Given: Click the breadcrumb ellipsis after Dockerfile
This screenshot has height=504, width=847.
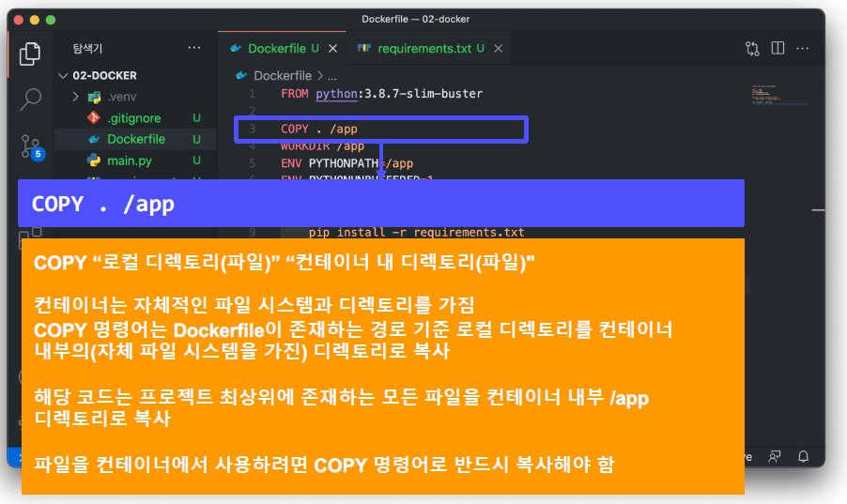Looking at the screenshot, I should pyautogui.click(x=332, y=76).
